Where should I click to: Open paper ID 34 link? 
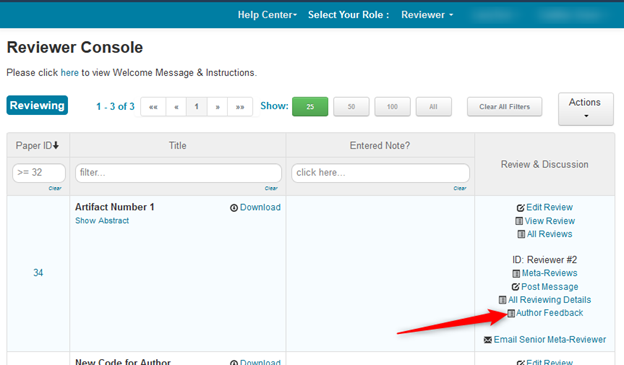tap(38, 273)
